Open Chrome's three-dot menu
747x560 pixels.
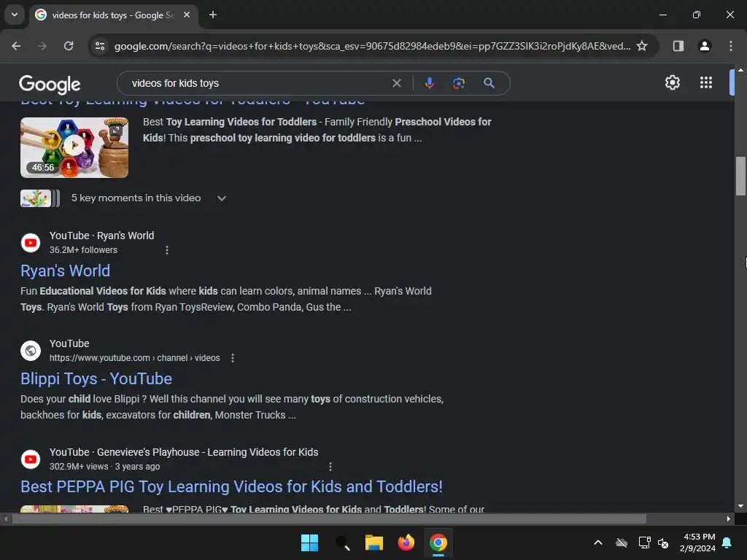point(731,46)
